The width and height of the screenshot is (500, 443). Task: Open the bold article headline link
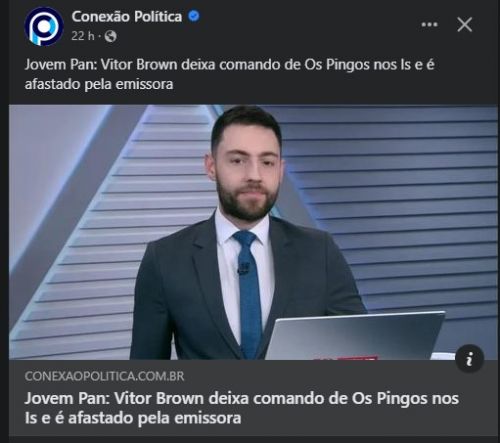(242, 408)
